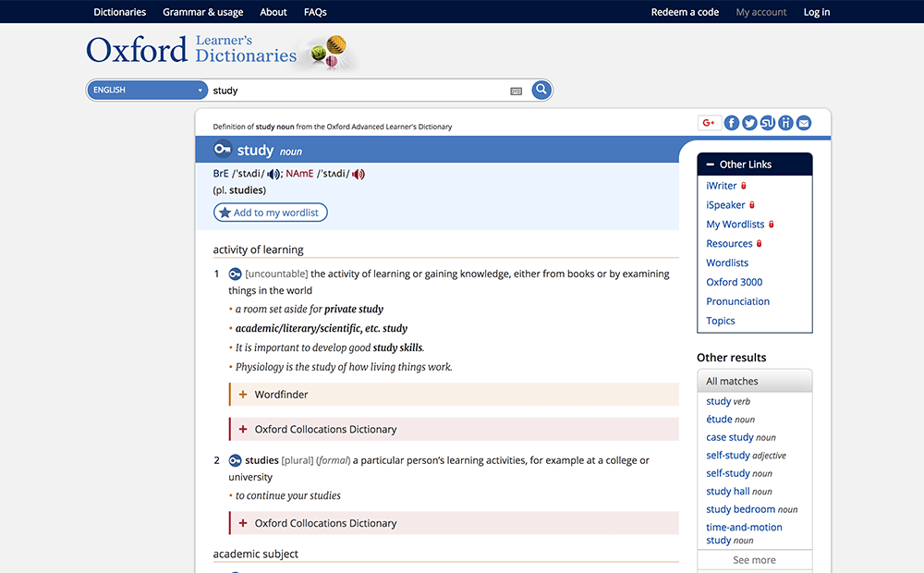Image resolution: width=924 pixels, height=573 pixels.
Task: Click the key icon beside the study headword
Action: click(222, 149)
